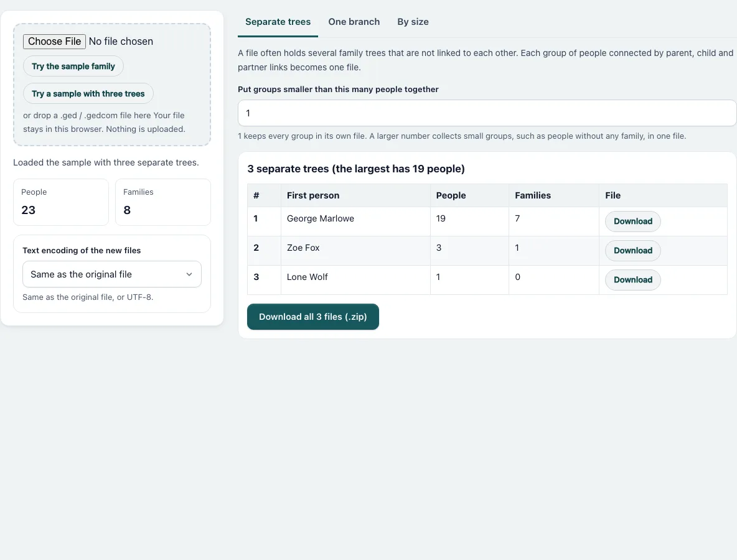Screen dimensions: 737x560
Task: Select the name George Marlowe in the table
Action: pos(321,218)
